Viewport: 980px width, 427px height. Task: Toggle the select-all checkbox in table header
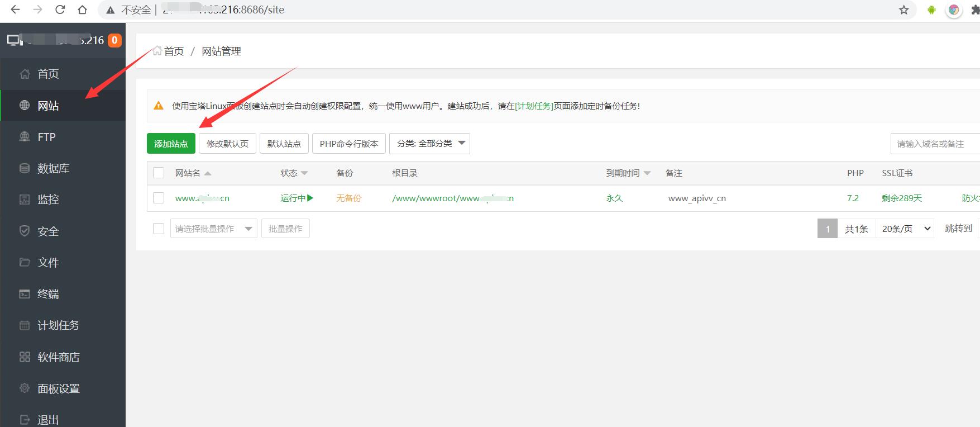tap(159, 173)
